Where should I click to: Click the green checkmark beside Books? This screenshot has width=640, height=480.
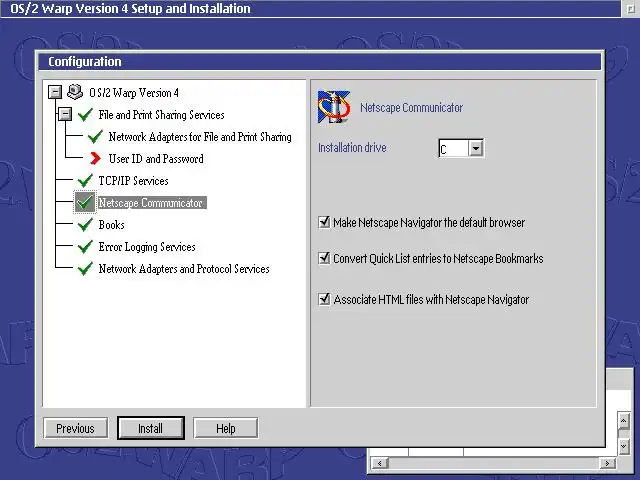(x=85, y=224)
